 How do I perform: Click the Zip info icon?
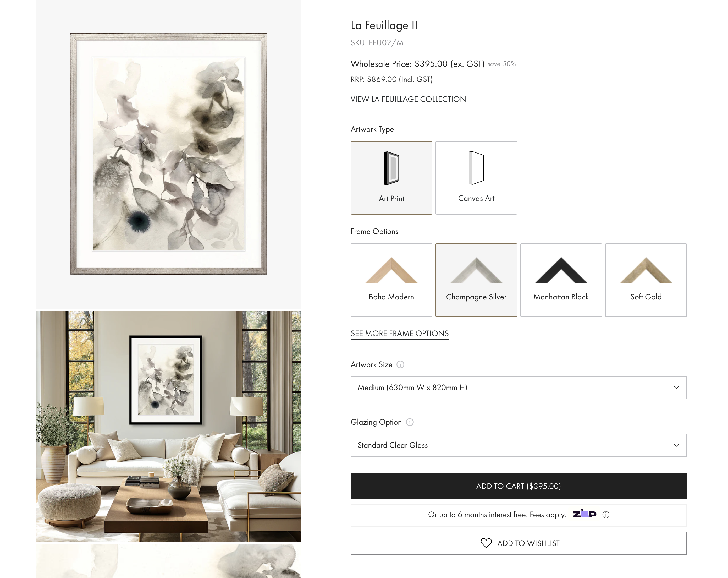pos(606,515)
